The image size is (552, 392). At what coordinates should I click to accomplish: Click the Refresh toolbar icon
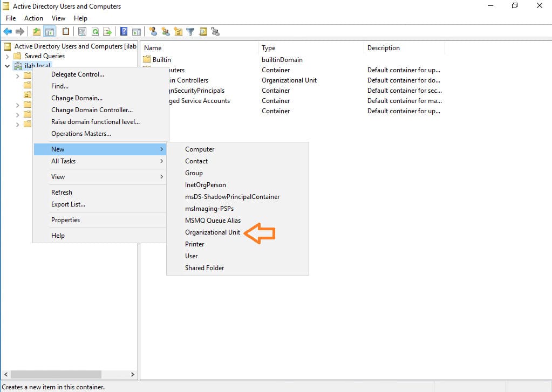click(x=95, y=32)
